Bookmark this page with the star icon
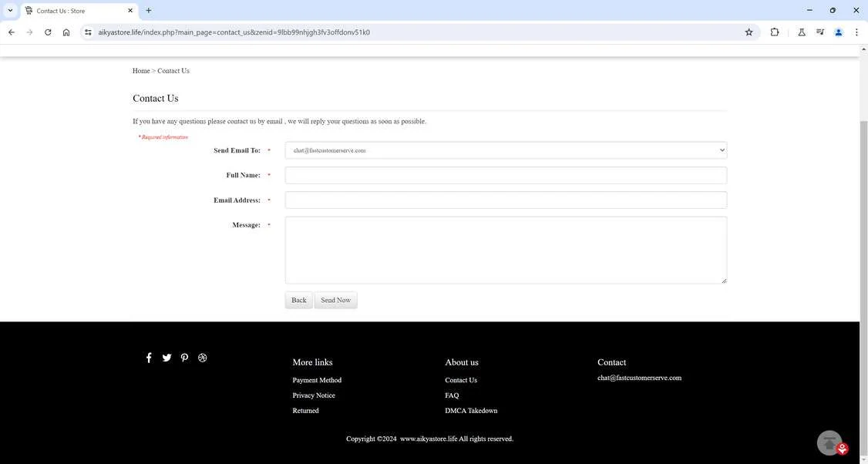This screenshot has width=868, height=464. coord(749,32)
